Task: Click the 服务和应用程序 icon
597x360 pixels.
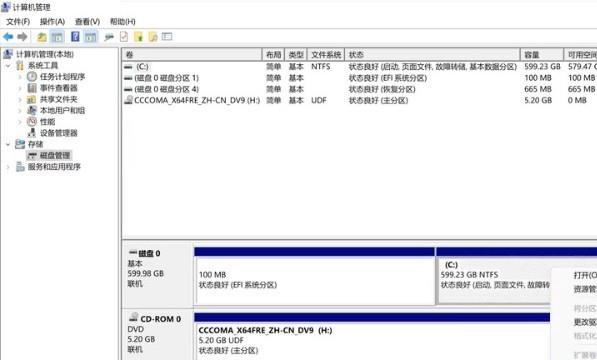Action: pyautogui.click(x=20, y=167)
